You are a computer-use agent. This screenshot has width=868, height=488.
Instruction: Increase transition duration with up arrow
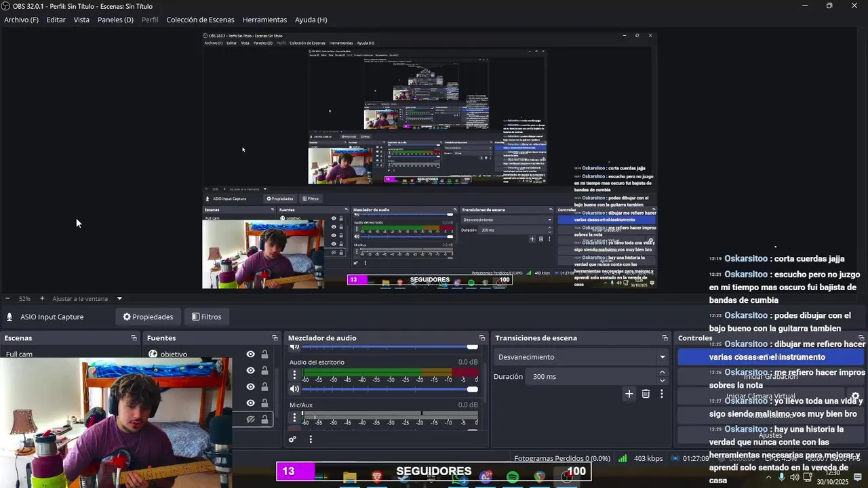click(x=663, y=372)
